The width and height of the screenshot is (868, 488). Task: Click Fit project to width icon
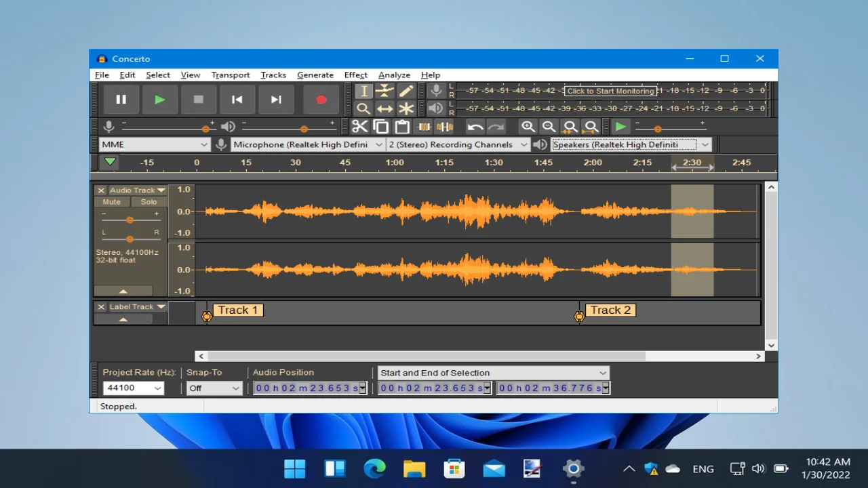tap(591, 127)
